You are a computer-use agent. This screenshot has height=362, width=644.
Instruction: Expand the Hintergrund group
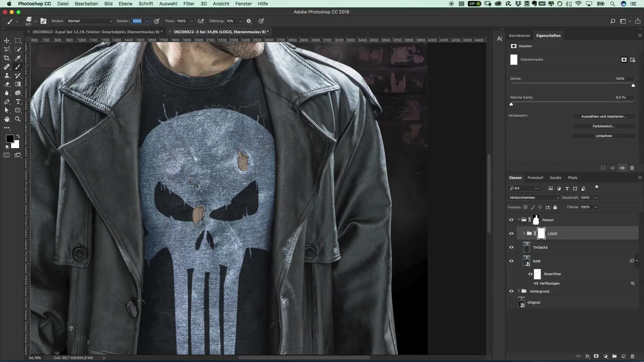click(x=519, y=291)
